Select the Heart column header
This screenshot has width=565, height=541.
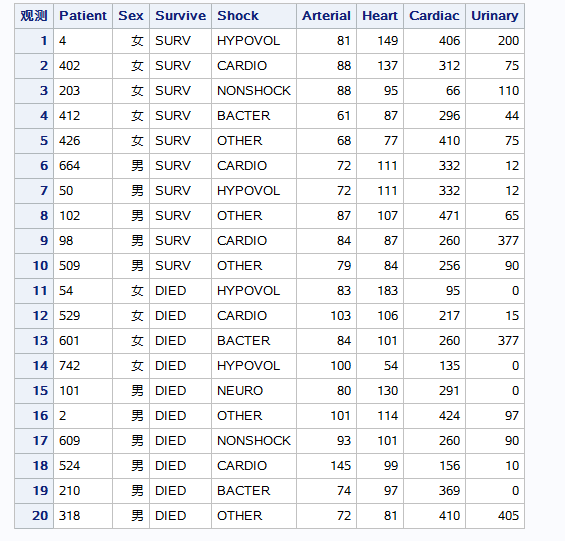coord(380,16)
